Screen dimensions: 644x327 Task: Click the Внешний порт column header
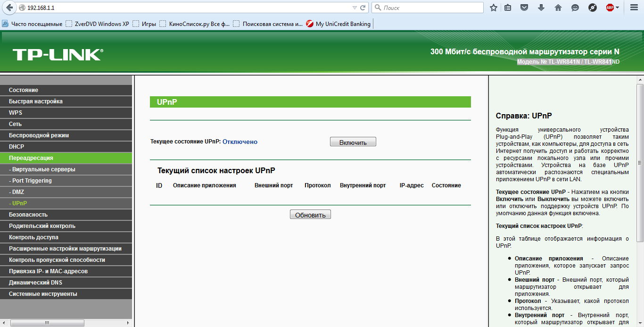pos(274,185)
